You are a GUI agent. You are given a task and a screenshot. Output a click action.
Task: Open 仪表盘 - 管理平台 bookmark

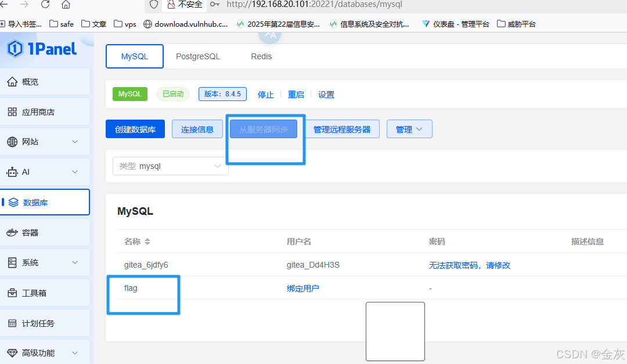click(456, 24)
